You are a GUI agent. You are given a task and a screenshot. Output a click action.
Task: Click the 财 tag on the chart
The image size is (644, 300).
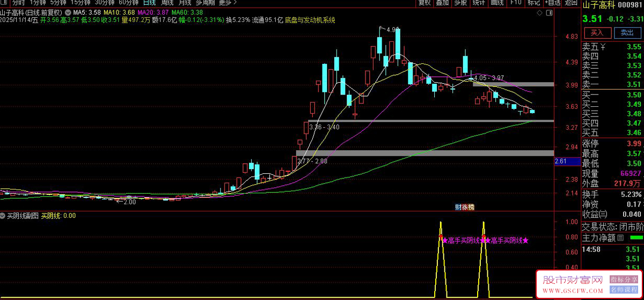pyautogui.click(x=458, y=207)
